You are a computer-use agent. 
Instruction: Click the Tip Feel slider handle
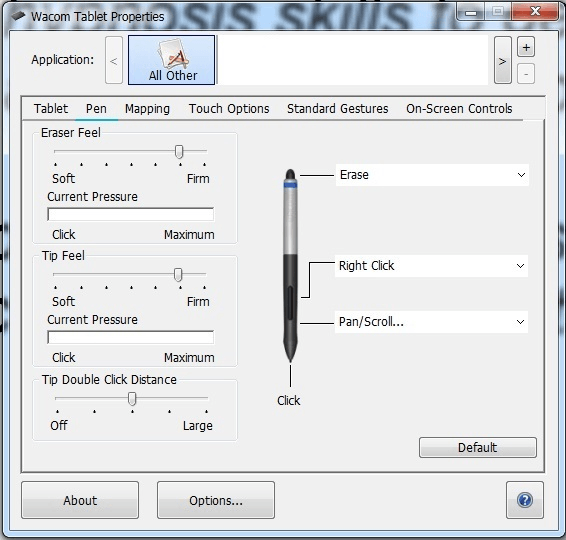coord(178,275)
